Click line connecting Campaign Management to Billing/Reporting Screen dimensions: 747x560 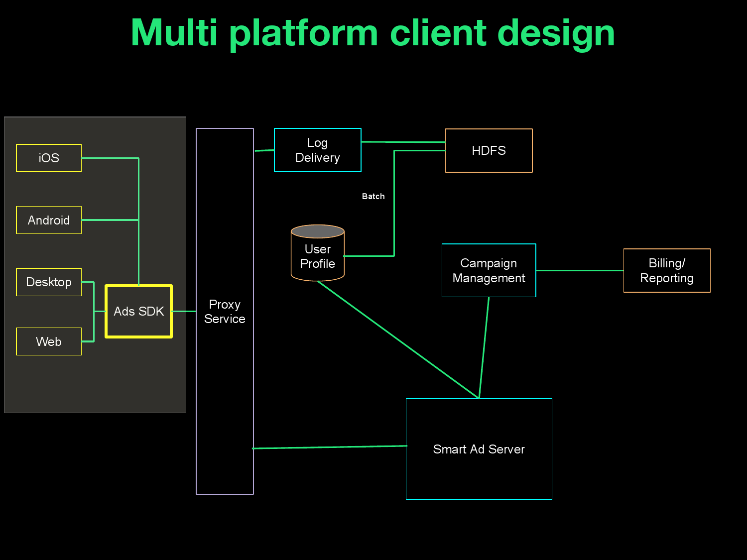[x=580, y=270]
